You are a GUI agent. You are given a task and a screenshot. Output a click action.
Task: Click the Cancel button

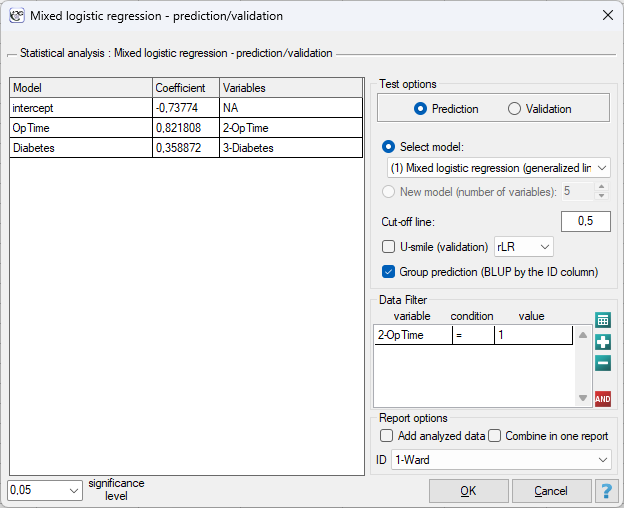551,491
